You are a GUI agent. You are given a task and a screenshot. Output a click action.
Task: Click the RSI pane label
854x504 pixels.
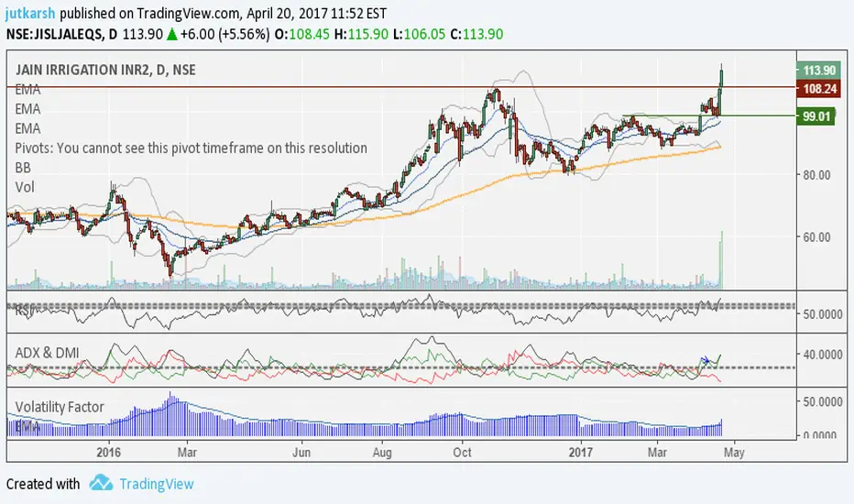[24, 311]
